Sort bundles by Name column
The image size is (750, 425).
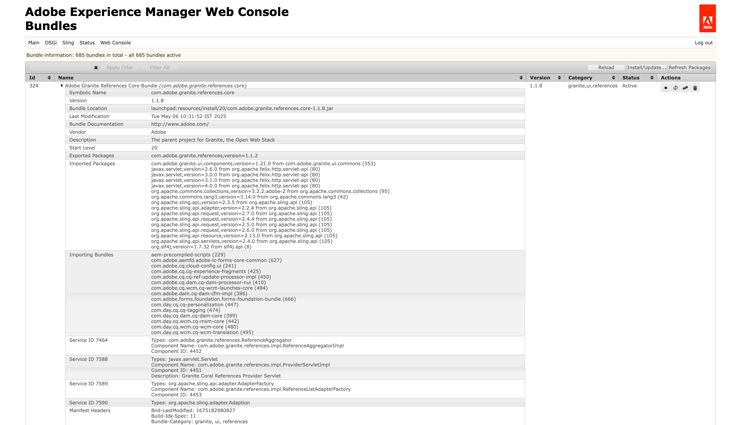pyautogui.click(x=290, y=77)
